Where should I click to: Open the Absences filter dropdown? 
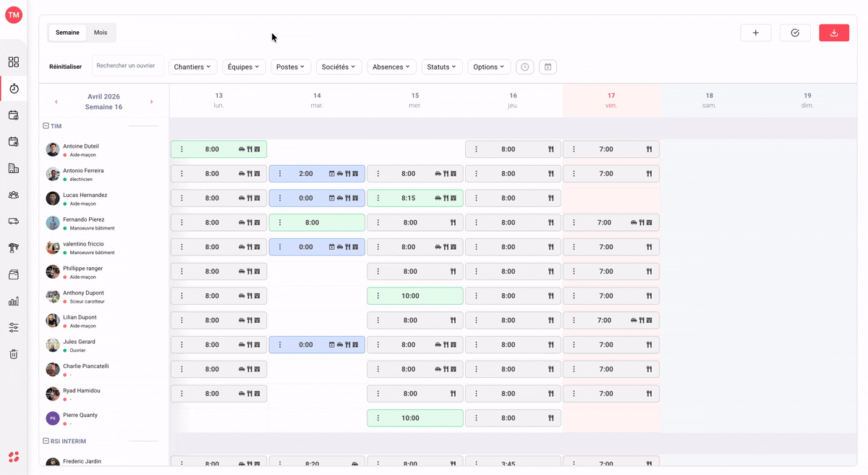(x=391, y=67)
